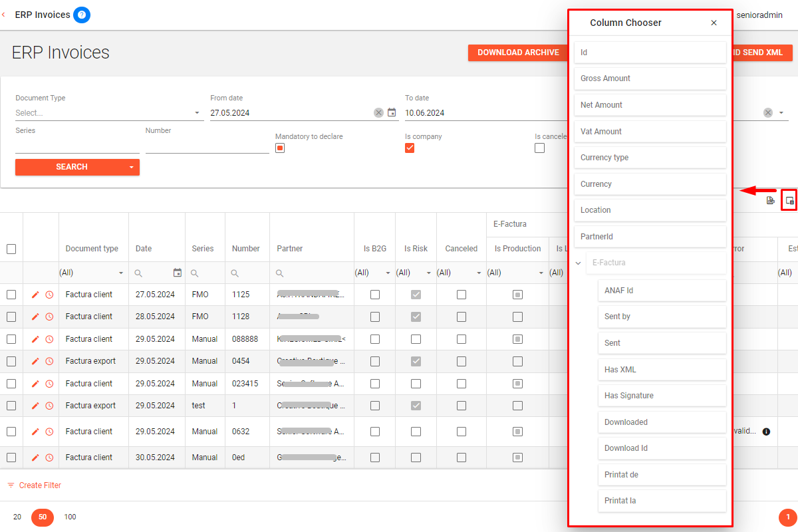
Task: Click the Download Archive button
Action: [x=518, y=53]
